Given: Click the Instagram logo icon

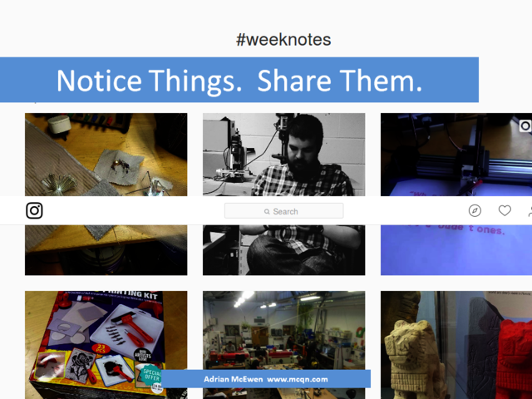Looking at the screenshot, I should click(x=34, y=210).
